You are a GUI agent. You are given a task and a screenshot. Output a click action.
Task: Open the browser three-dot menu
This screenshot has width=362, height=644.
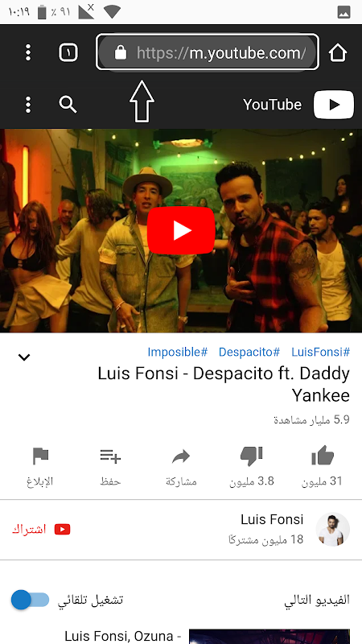point(28,52)
